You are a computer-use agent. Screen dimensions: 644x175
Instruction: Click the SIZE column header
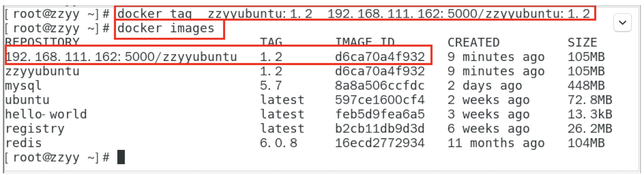click(583, 42)
